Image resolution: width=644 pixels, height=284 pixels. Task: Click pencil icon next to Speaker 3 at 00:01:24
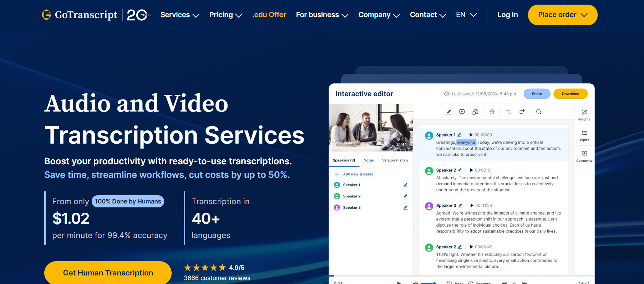point(460,205)
